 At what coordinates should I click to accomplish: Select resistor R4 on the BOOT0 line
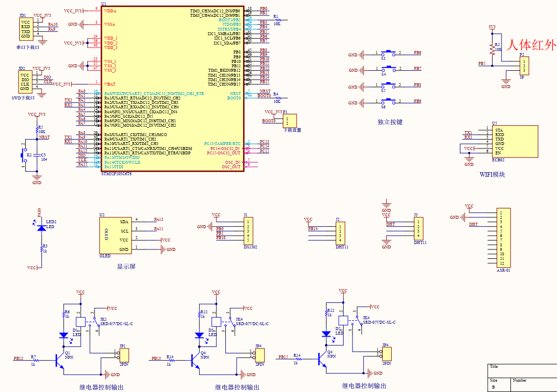point(277,98)
